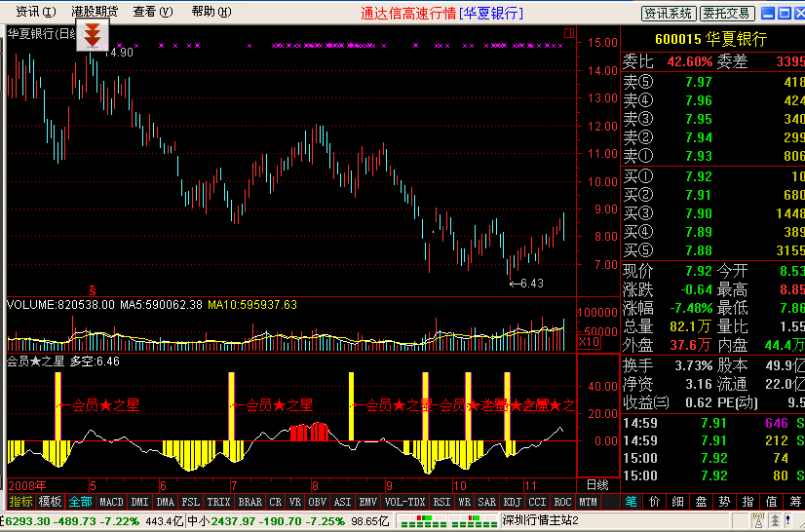Switch to the RSI indicator
805x532 pixels.
(441, 502)
